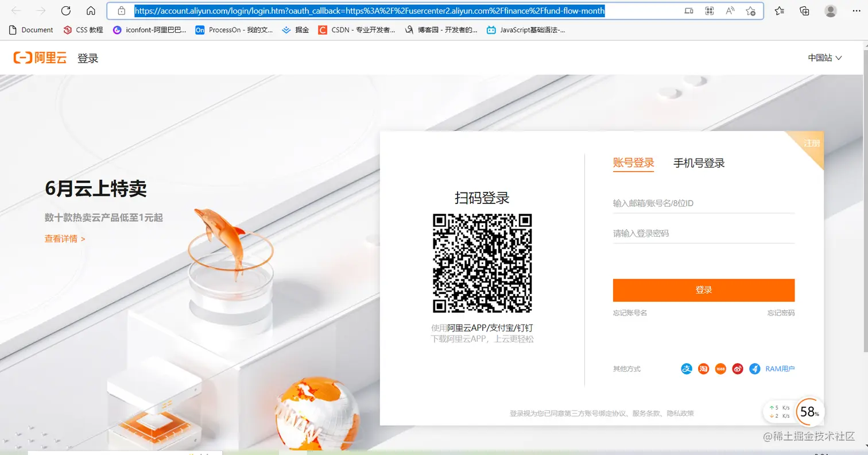
Task: Click the 扫码登录 heading
Action: point(482,198)
